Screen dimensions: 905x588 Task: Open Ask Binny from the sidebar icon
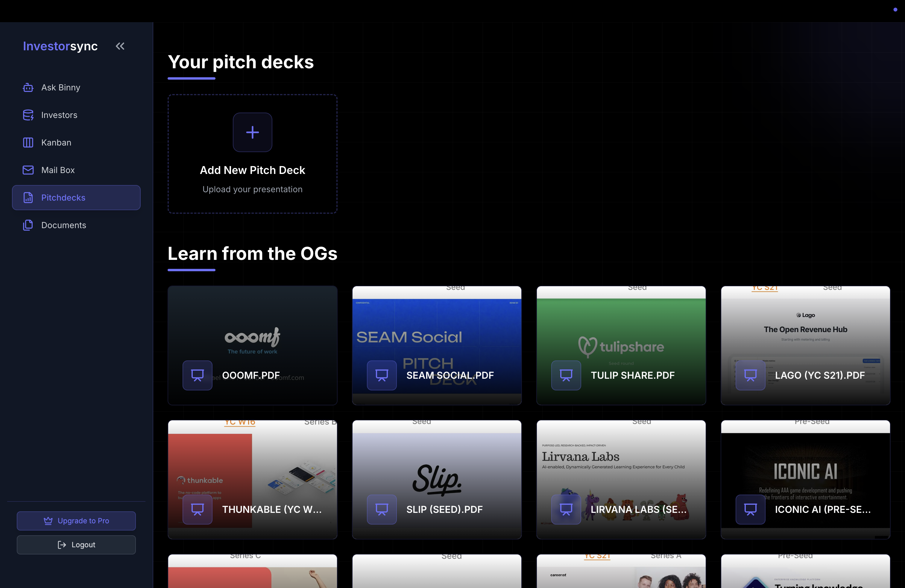(28, 87)
